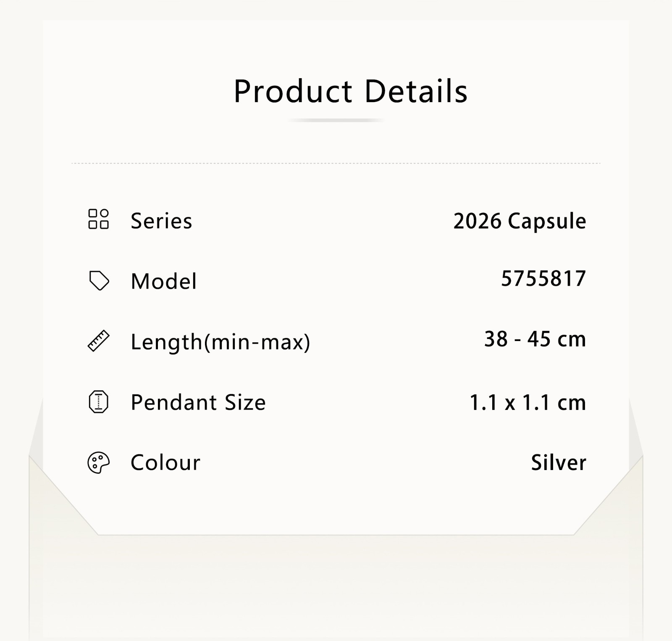This screenshot has width=672, height=641.
Task: Select the Colour label
Action: 165,463
